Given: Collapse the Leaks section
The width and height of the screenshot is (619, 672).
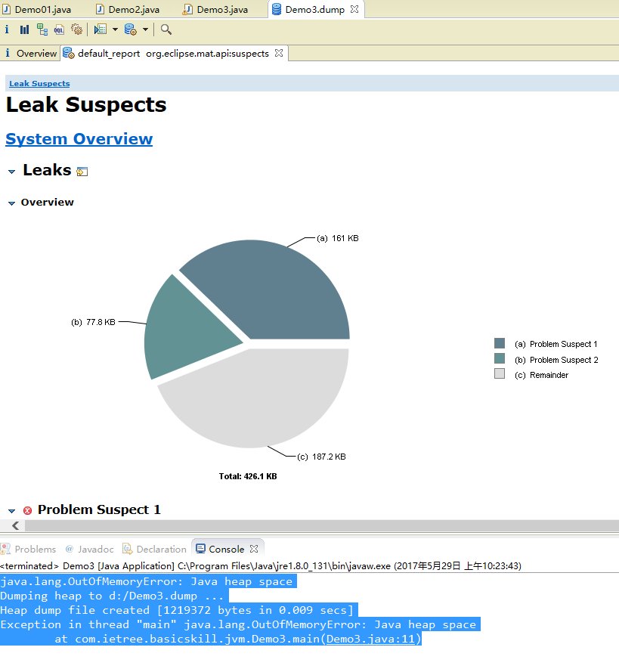Looking at the screenshot, I should click(x=11, y=172).
